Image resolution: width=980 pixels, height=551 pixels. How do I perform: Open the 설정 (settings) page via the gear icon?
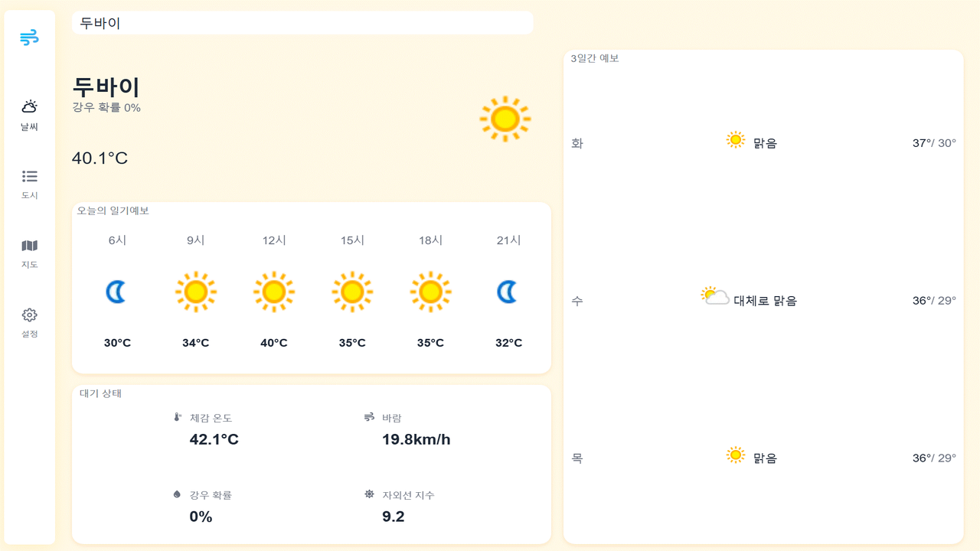29,315
